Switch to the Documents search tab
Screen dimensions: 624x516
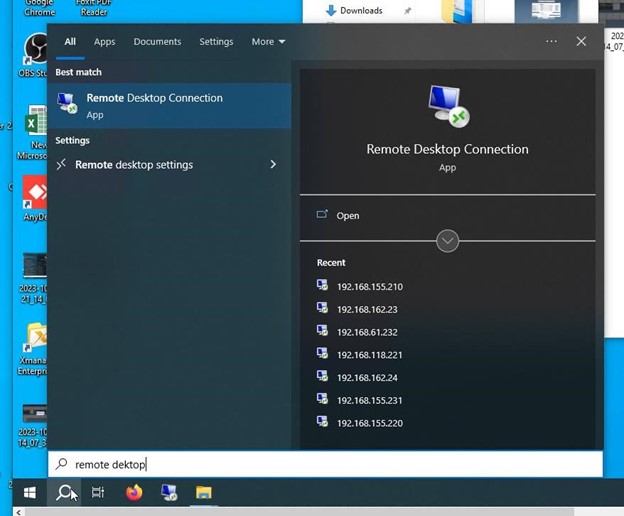[157, 42]
